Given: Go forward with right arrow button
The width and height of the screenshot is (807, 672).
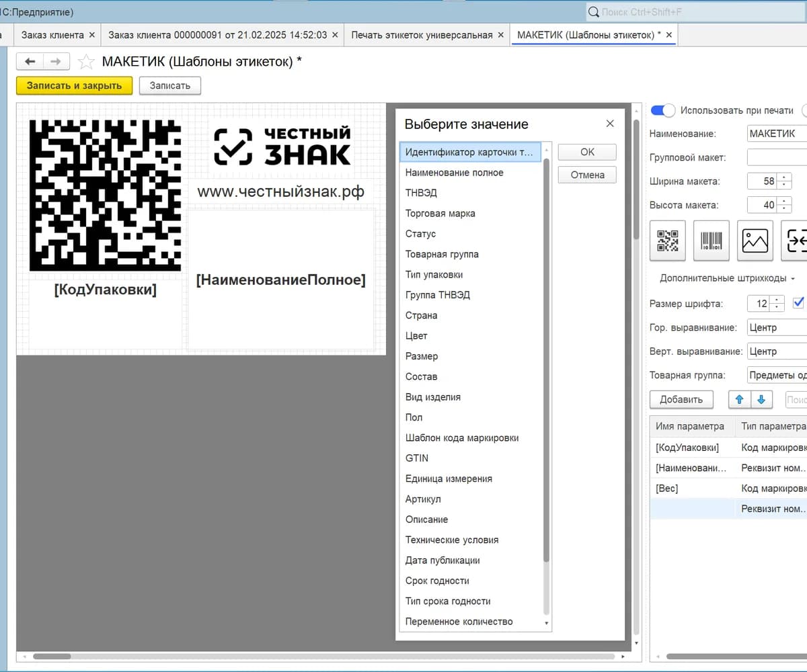Looking at the screenshot, I should coord(56,62).
